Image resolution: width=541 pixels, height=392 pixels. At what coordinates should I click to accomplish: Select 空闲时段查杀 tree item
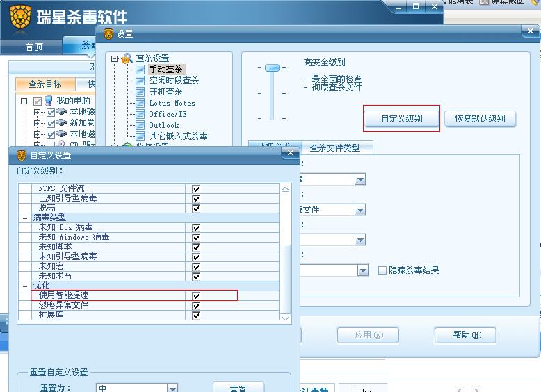point(174,81)
